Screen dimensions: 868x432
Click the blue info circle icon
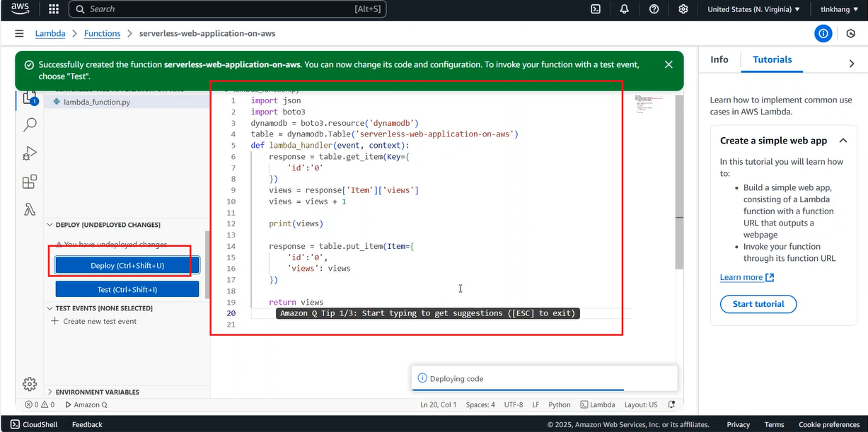coord(823,34)
